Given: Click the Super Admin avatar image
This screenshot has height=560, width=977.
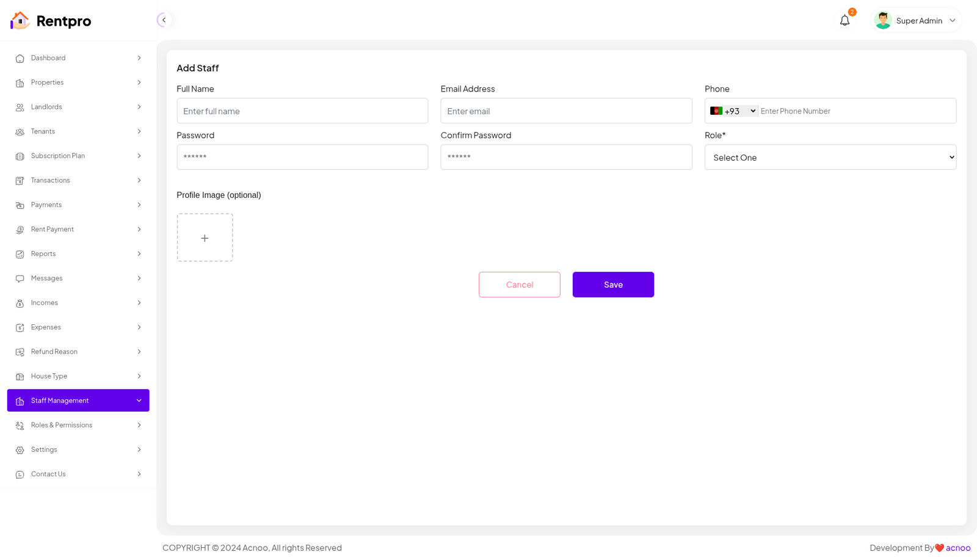Looking at the screenshot, I should tap(882, 21).
